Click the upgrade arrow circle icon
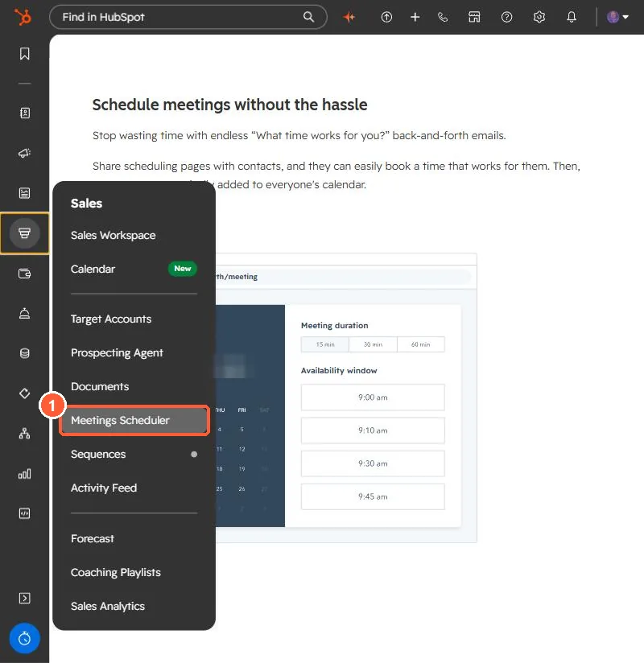The height and width of the screenshot is (663, 644). (386, 17)
